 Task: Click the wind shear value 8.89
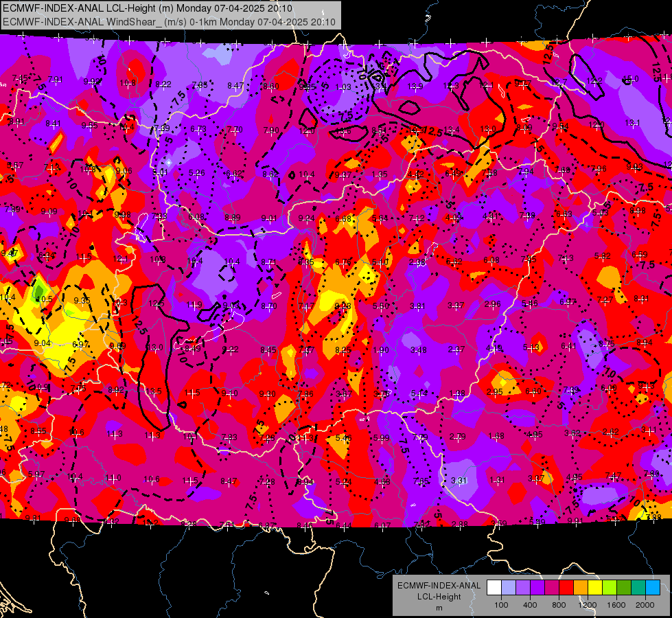pyautogui.click(x=232, y=218)
